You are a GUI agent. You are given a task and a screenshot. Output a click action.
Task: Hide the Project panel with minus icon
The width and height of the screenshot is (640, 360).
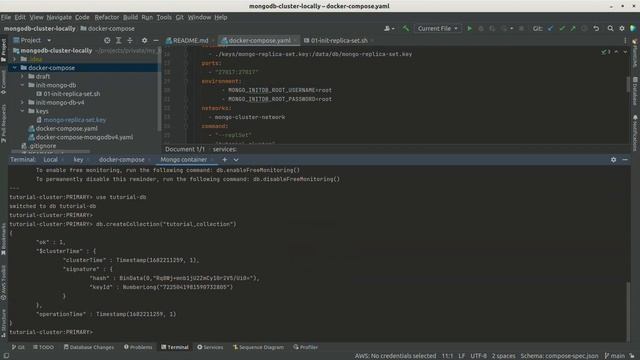pyautogui.click(x=156, y=40)
